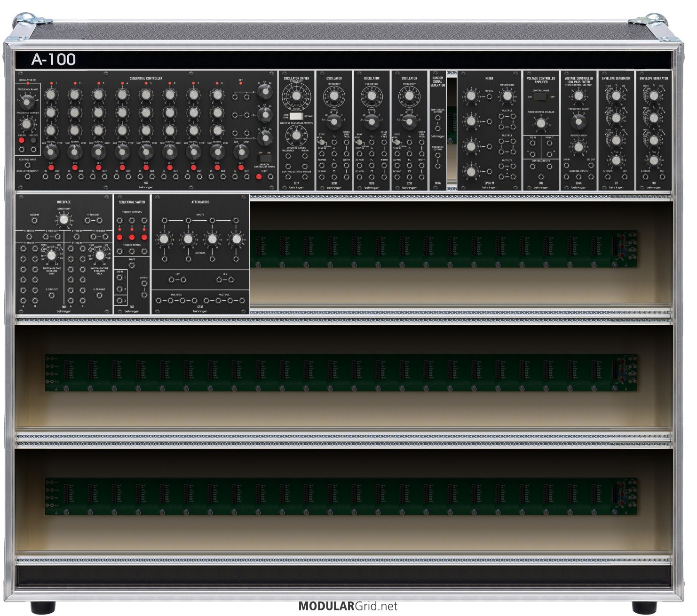Click the Shift jack on Sequential Switch

[x=132, y=265]
